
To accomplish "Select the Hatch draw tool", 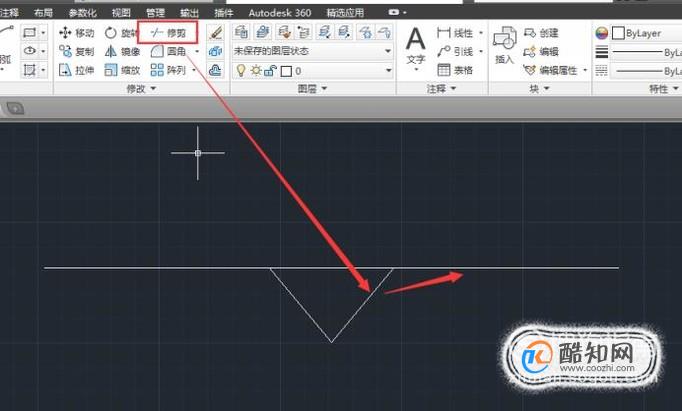I will 29,70.
